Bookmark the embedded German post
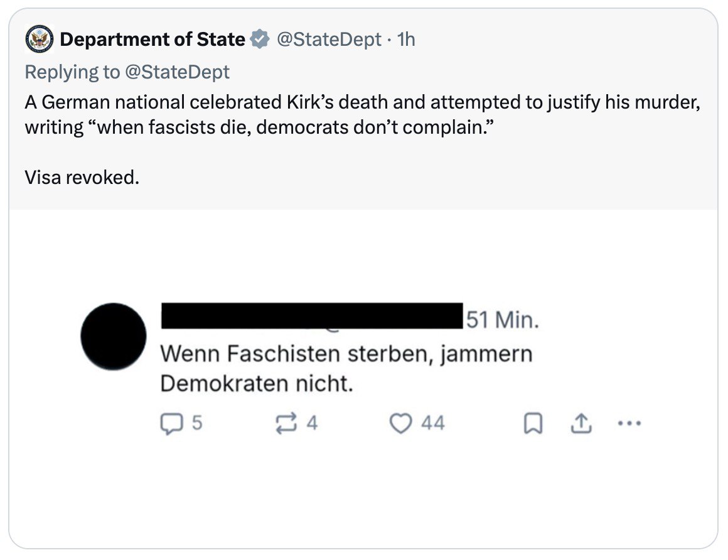 click(x=532, y=424)
